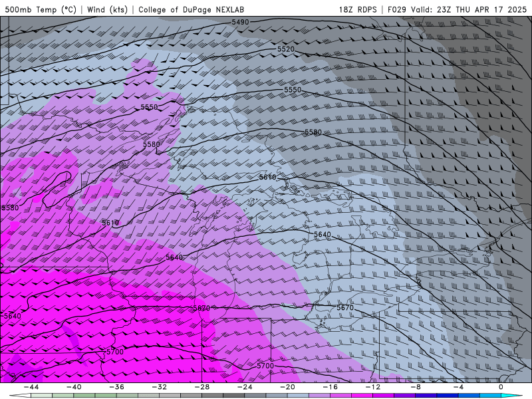Click the -20 color scale label
Viewport: 532px width, 399px height.
(287, 387)
